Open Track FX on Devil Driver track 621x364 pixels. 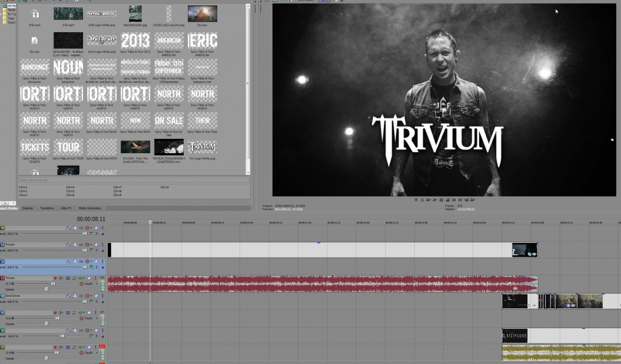click(x=81, y=296)
